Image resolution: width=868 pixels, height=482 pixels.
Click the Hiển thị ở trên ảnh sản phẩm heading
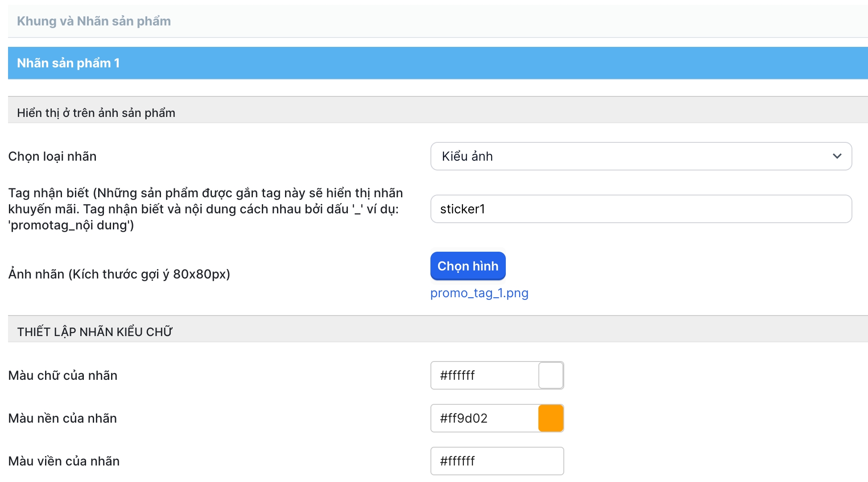(x=96, y=112)
